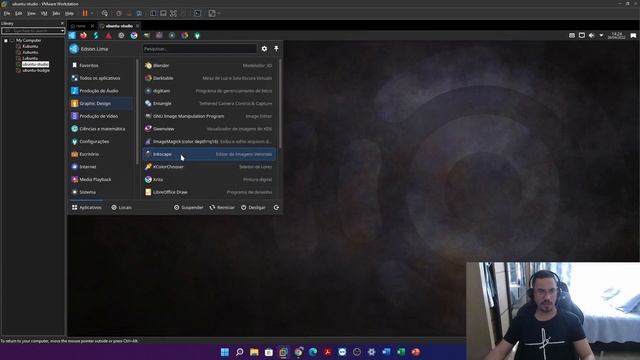Launch Entangle tethered camera app

coord(209,103)
